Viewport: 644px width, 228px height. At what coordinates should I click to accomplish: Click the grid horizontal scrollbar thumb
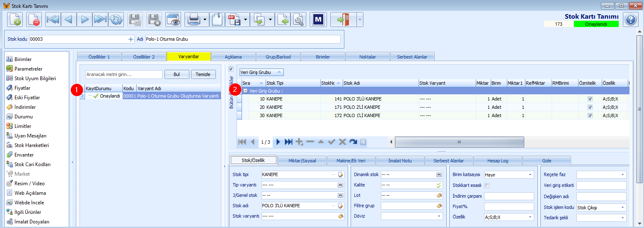459,142
